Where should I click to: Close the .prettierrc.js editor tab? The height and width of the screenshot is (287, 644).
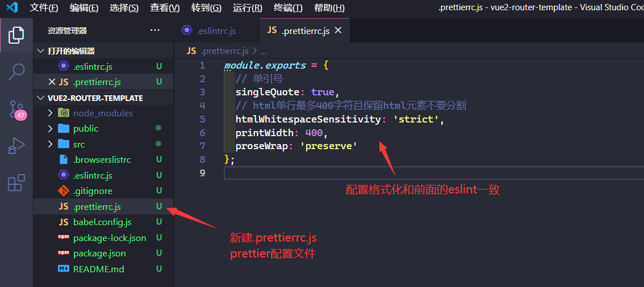pos(338,31)
